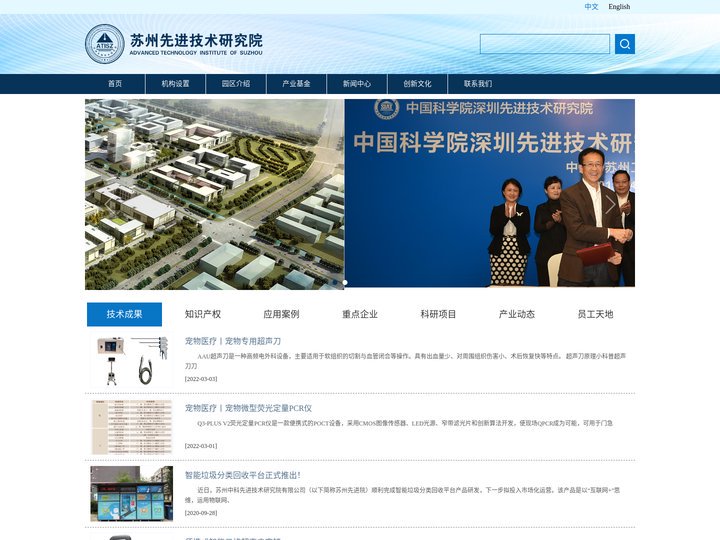Click summary text starting AAU超声刀

405,361
